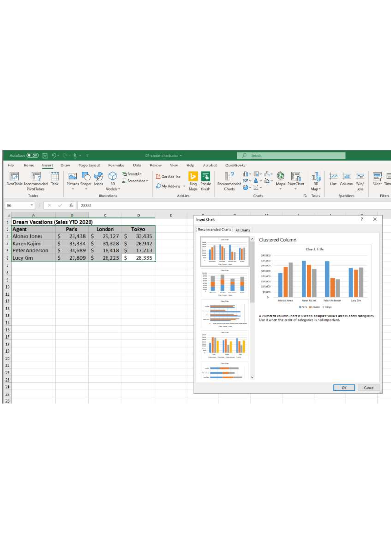The height and width of the screenshot is (555, 392).
Task: Open the 3D Map tour tool
Action: pos(316,177)
